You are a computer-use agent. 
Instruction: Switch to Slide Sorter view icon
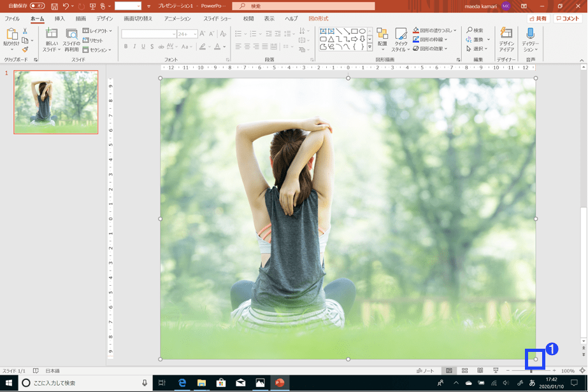click(x=464, y=370)
